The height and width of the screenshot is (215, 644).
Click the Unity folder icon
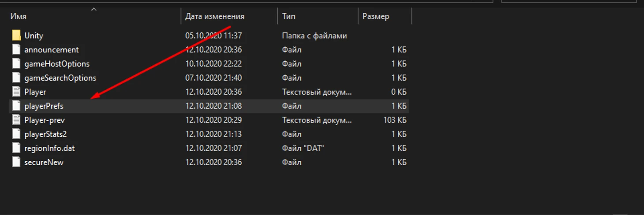(x=16, y=36)
